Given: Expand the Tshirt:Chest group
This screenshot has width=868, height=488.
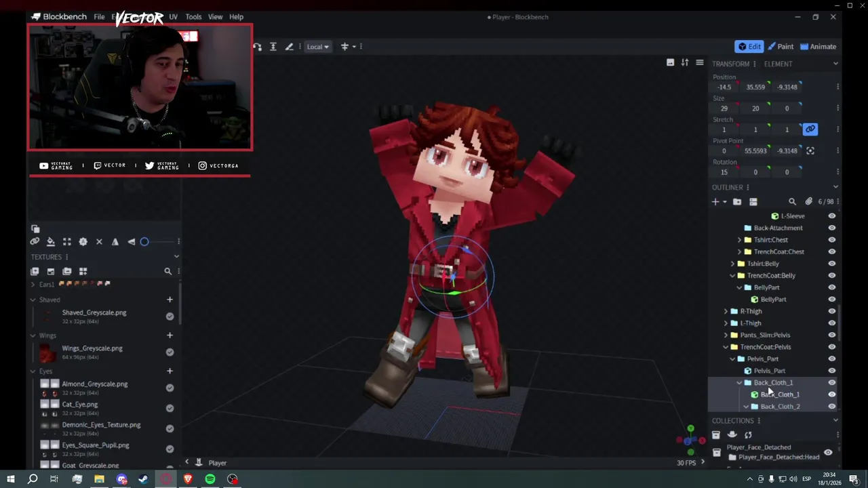Looking at the screenshot, I should (x=739, y=240).
